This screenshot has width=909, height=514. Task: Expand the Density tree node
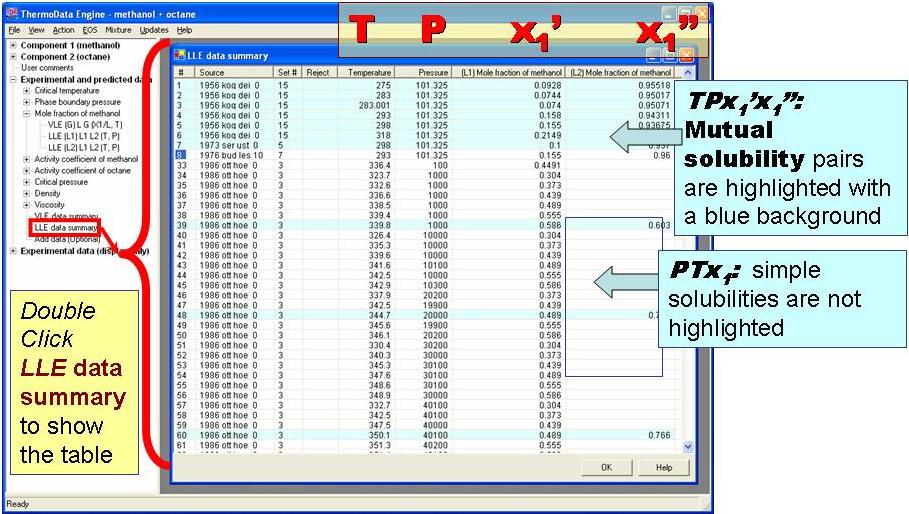point(26,193)
